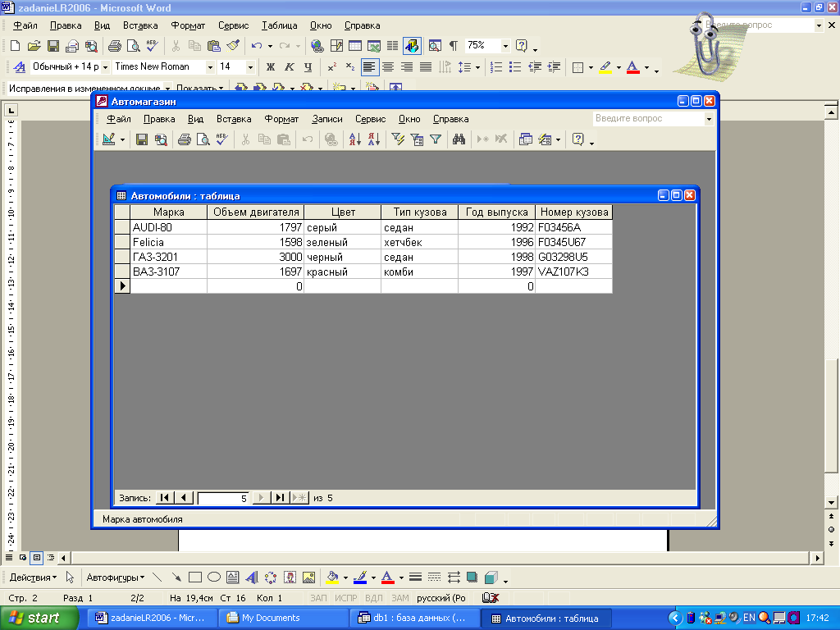Click fill color bucket in drawing toolbar
The image size is (840, 630).
click(332, 577)
